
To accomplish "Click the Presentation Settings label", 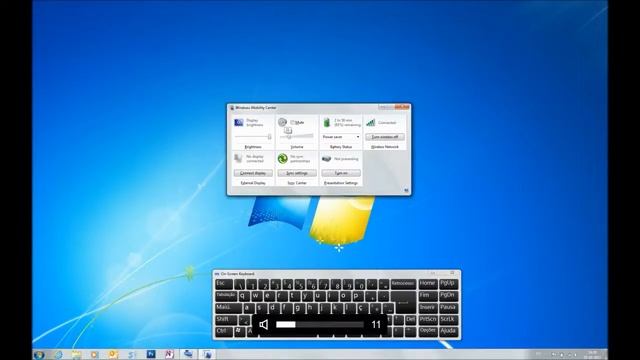I will [x=341, y=183].
